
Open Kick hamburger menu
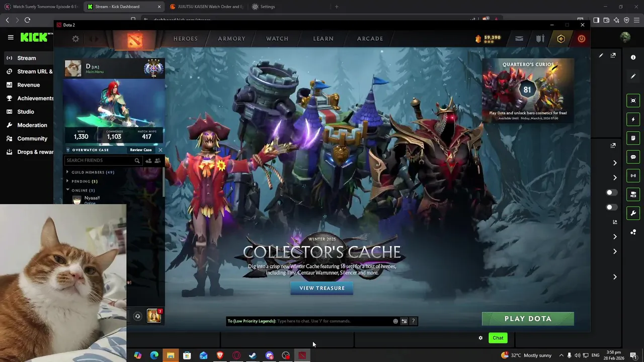pyautogui.click(x=11, y=37)
